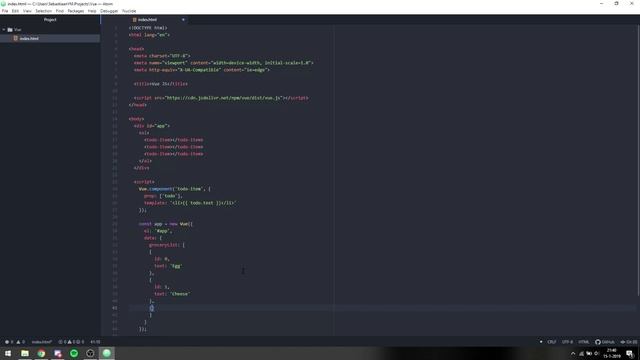The height and width of the screenshot is (360, 640).
Task: Click the warning triangle count in status bar
Action: 20,342
